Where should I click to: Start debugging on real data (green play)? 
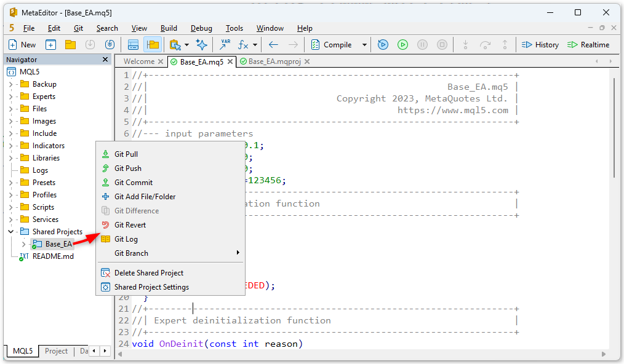402,45
